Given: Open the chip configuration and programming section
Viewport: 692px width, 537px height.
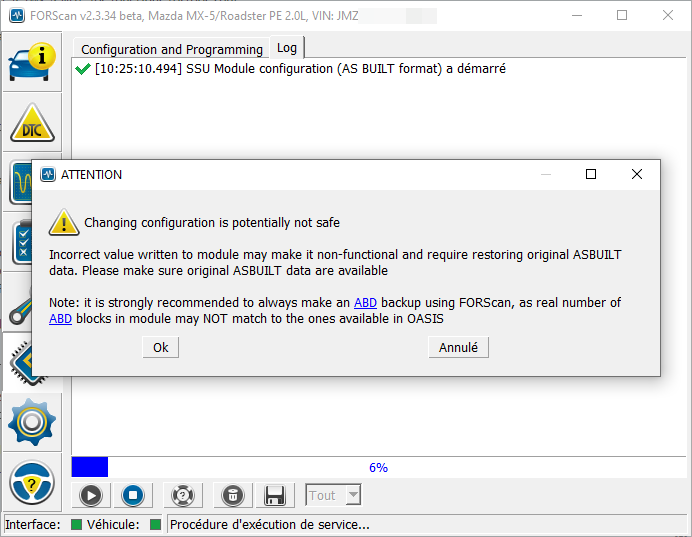Looking at the screenshot, I should click(x=20, y=362).
